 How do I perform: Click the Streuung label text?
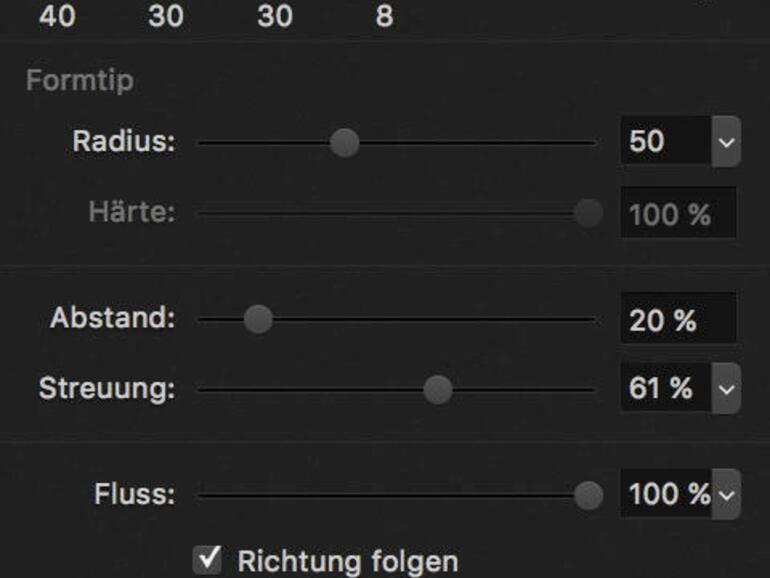106,389
